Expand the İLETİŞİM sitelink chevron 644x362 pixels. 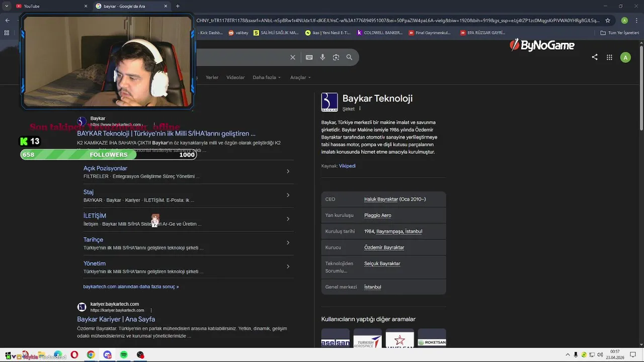(x=288, y=219)
